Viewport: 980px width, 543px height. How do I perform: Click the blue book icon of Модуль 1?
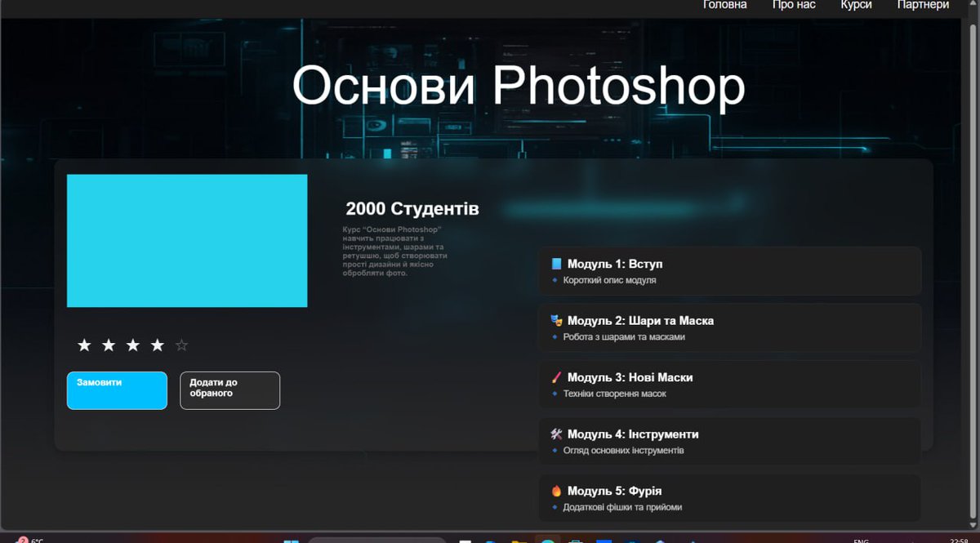coord(556,264)
